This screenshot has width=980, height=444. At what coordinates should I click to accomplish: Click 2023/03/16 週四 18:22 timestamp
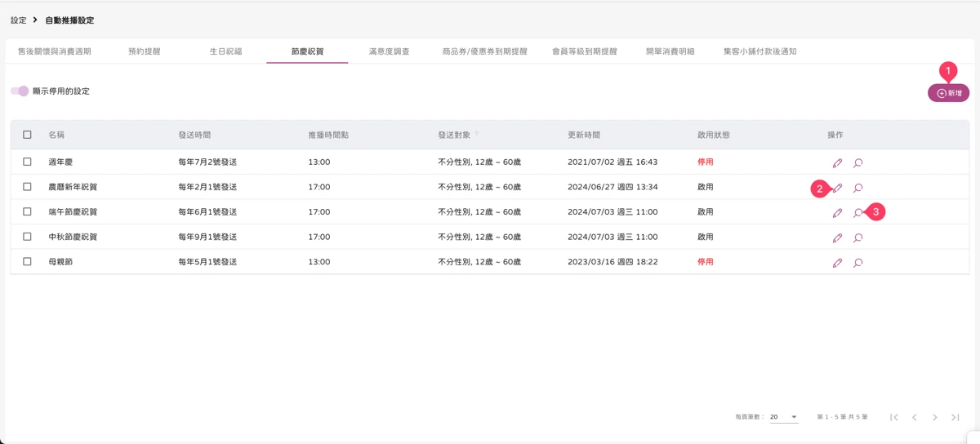point(612,262)
